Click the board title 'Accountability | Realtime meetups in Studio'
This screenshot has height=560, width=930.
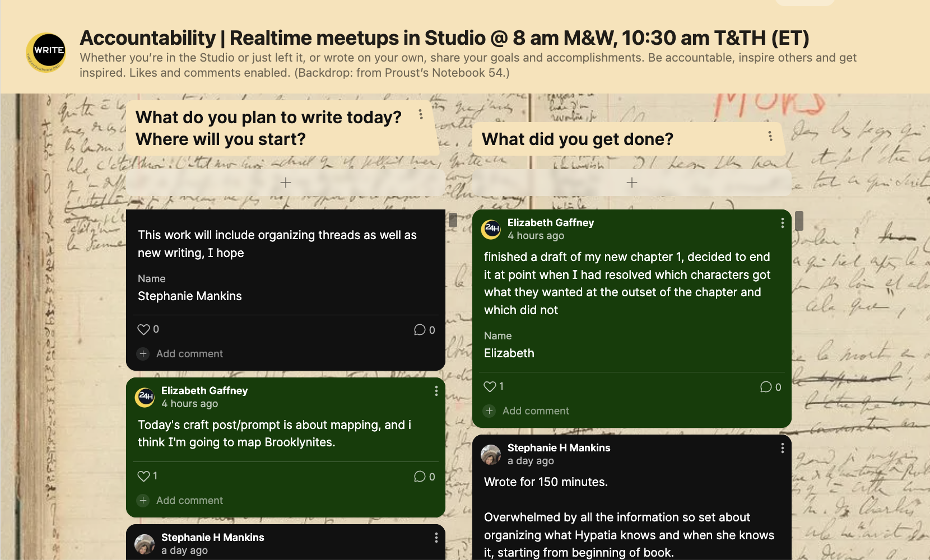(444, 38)
